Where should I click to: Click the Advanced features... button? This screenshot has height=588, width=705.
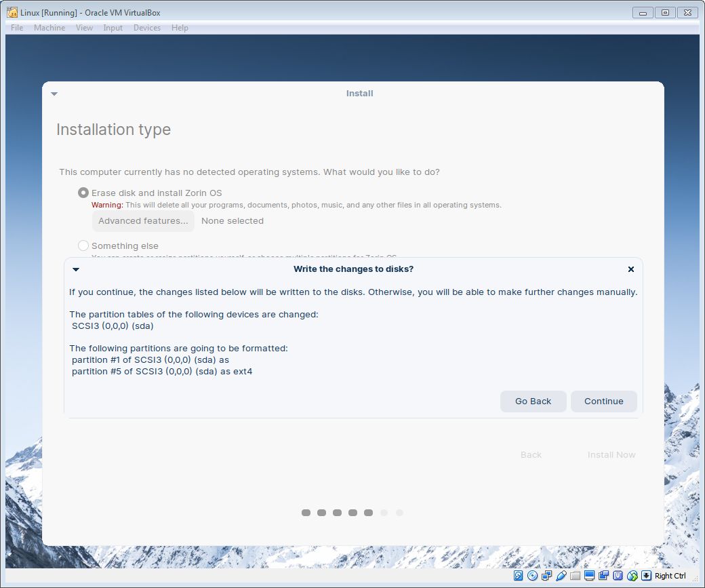143,221
